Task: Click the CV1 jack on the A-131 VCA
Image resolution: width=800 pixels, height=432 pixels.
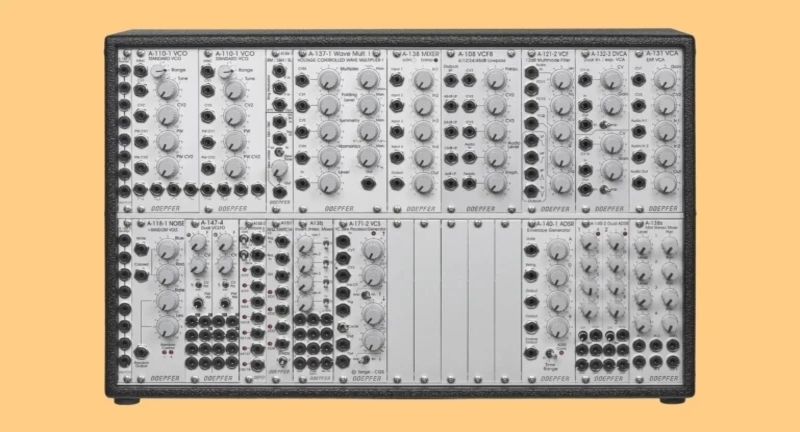Action: click(x=638, y=80)
